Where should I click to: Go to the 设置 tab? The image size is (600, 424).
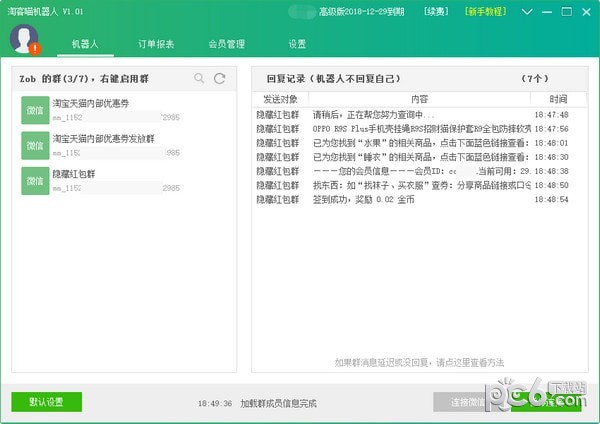pos(297,44)
